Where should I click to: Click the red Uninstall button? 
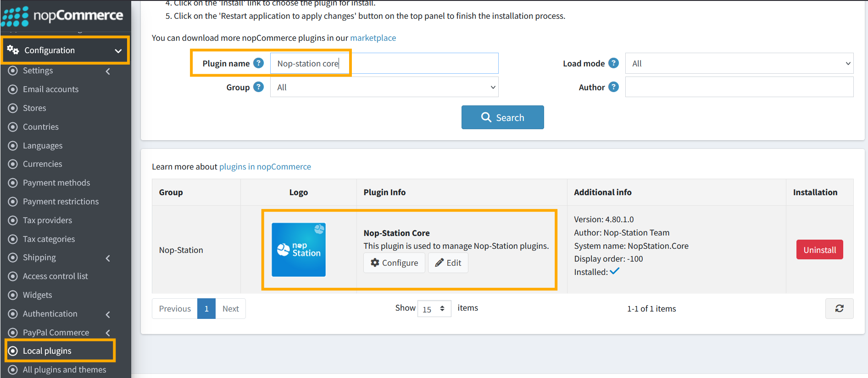[x=820, y=250]
